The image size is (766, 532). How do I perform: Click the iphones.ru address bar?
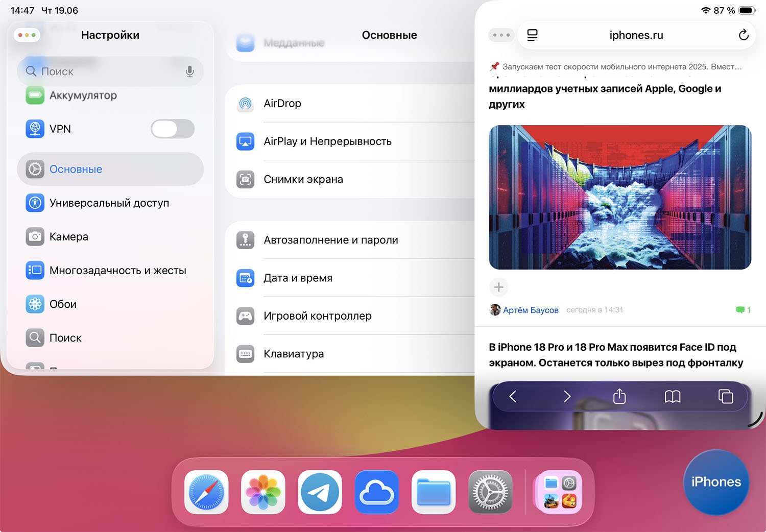tap(636, 35)
